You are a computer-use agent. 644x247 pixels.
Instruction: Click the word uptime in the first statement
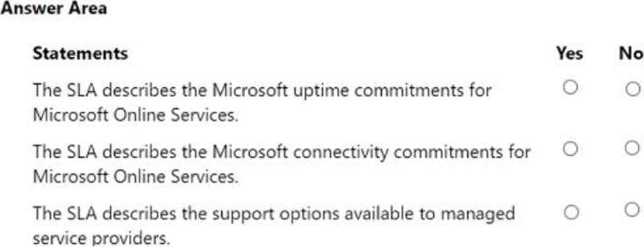[321, 90]
